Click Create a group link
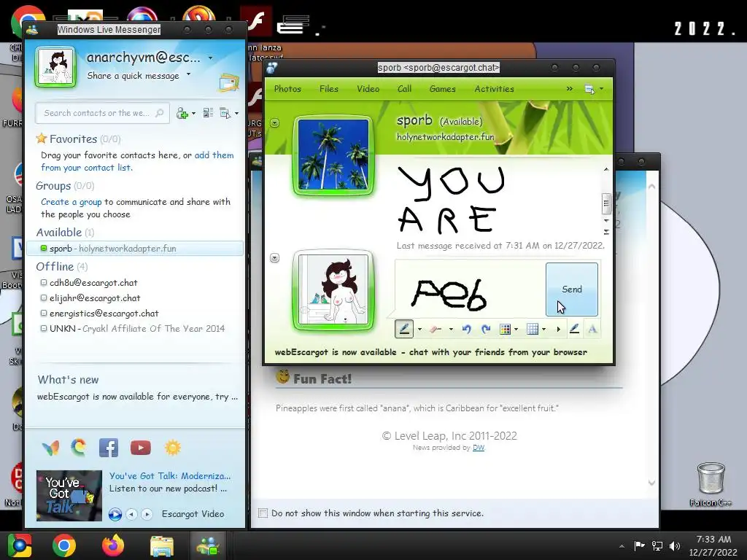747x560 pixels. pyautogui.click(x=71, y=202)
